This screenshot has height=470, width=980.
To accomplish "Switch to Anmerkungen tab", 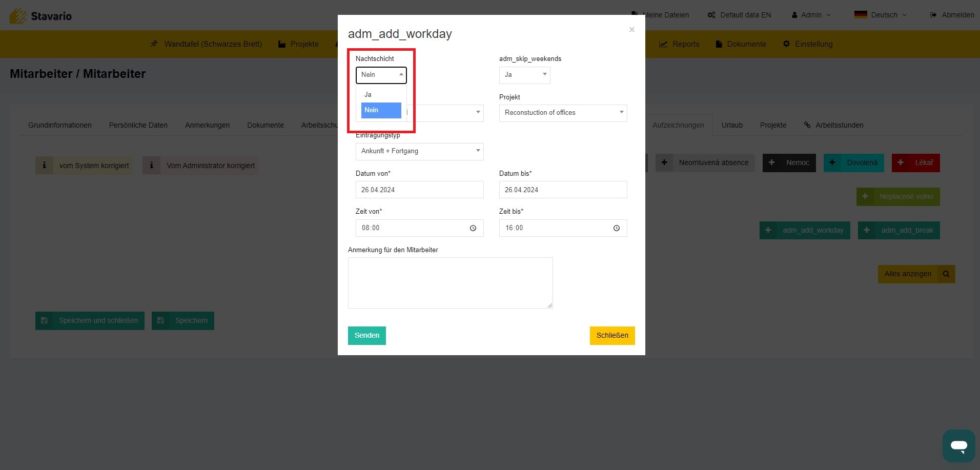I will coord(207,125).
